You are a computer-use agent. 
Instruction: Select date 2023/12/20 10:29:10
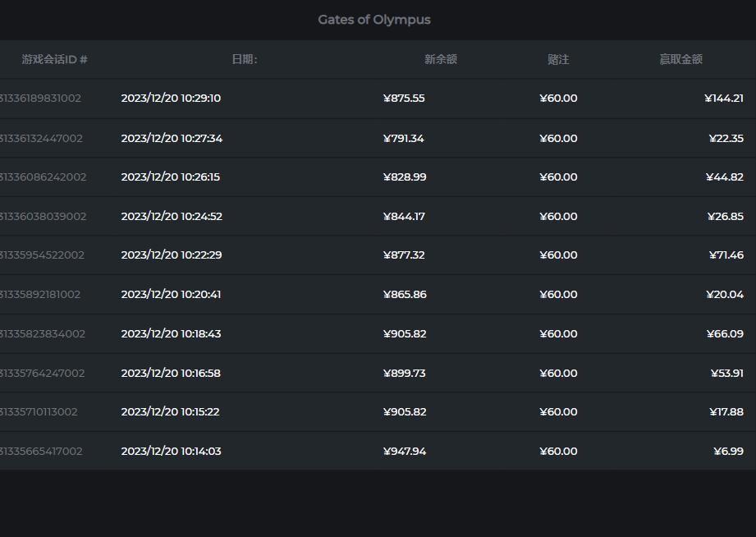(171, 99)
